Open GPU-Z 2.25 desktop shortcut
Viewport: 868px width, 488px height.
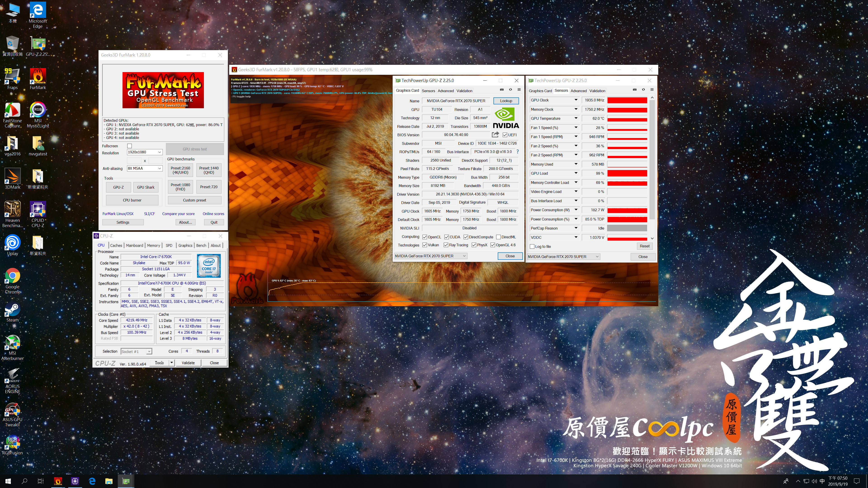pos(38,46)
